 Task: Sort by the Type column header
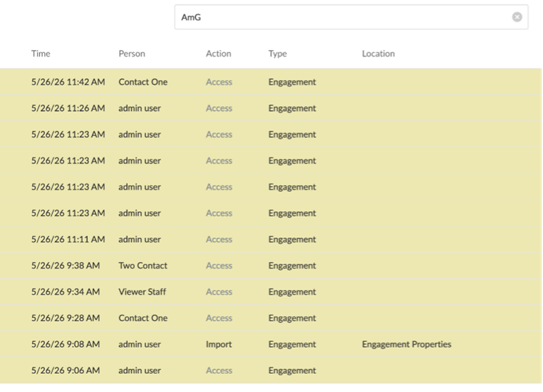(x=278, y=54)
